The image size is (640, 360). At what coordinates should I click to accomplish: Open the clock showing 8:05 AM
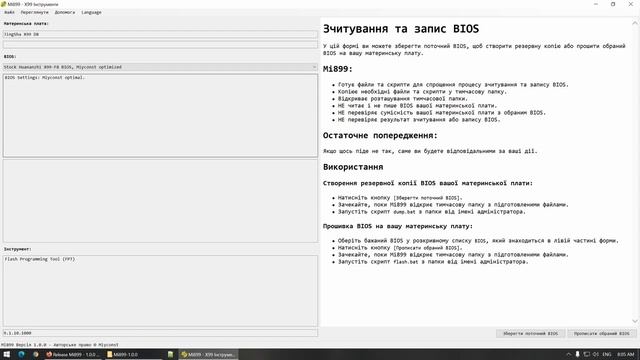point(626,354)
